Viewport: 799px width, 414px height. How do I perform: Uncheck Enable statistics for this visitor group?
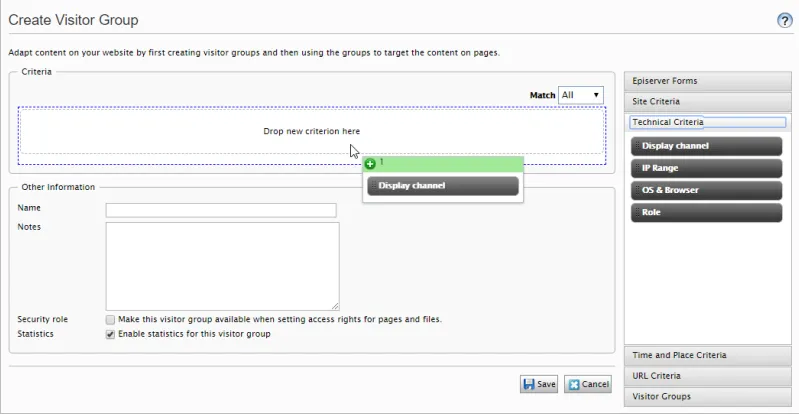tap(110, 334)
